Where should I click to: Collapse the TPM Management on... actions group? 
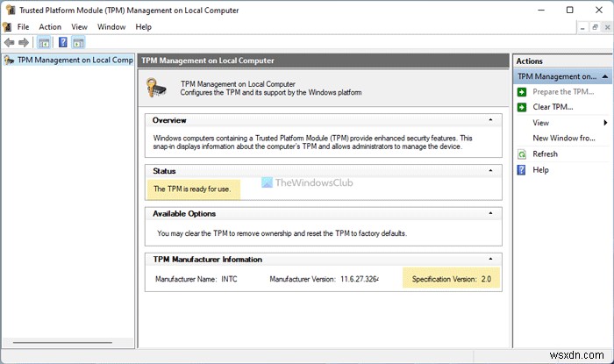click(x=605, y=76)
